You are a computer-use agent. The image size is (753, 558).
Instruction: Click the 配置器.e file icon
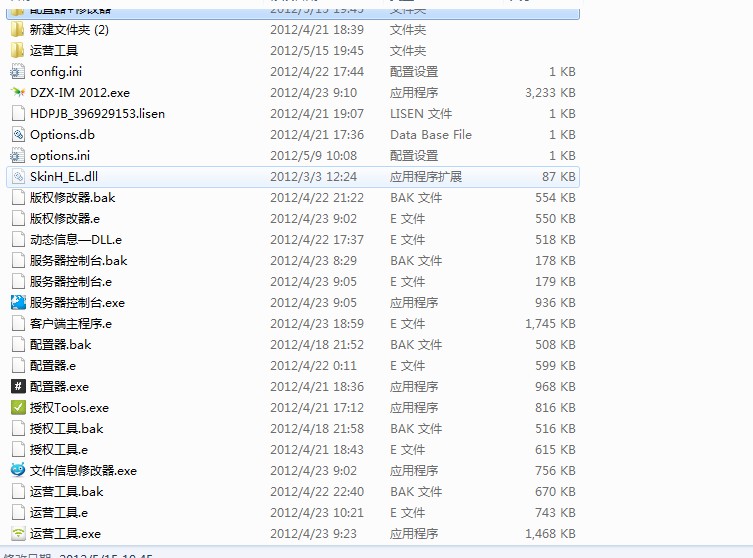18,366
